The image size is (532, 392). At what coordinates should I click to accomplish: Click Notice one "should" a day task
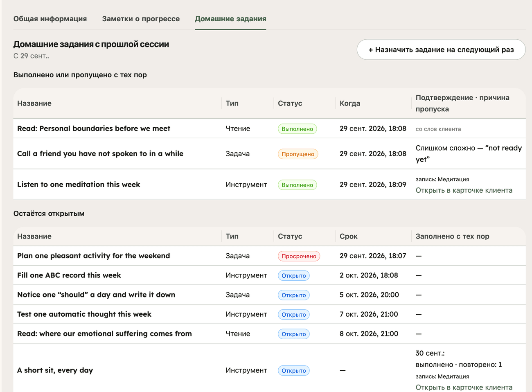[96, 295]
